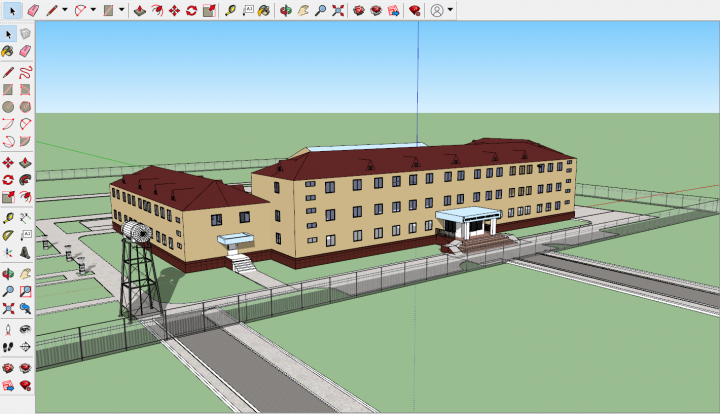720x414 pixels.
Task: Pick the Pan hand tool in the top toolbar
Action: coord(303,11)
